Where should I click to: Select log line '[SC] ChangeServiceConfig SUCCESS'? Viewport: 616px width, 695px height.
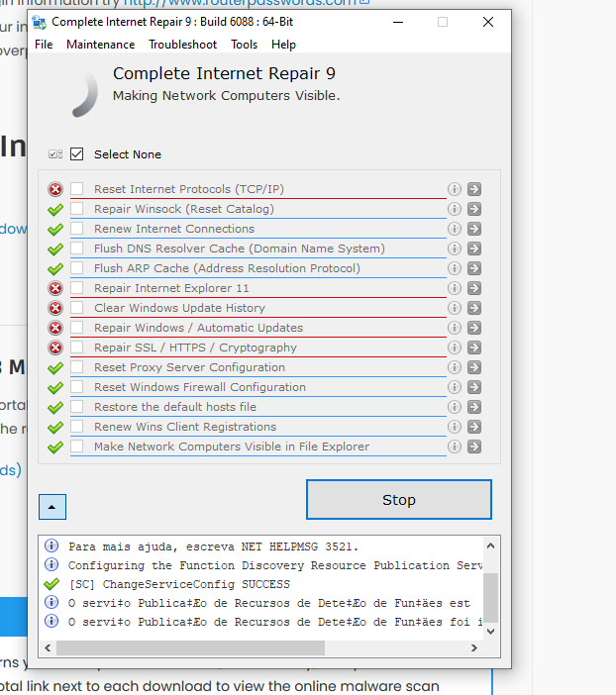(179, 584)
